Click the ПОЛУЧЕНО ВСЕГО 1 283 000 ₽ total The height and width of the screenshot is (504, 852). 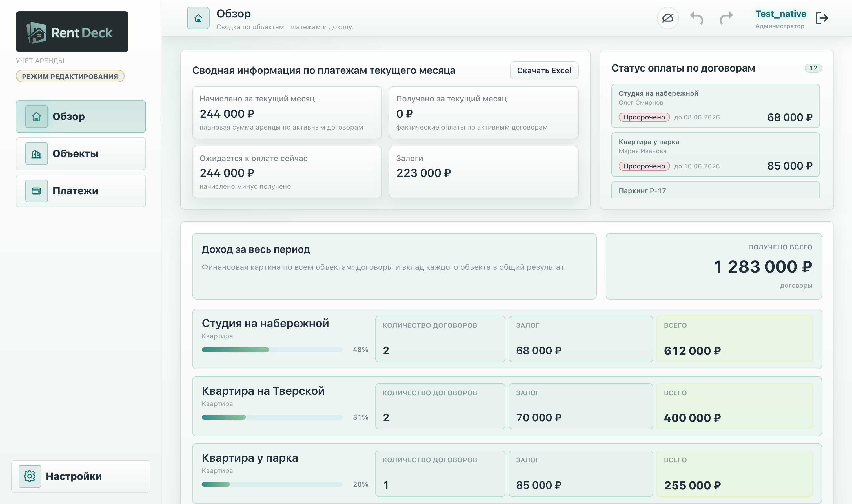713,266
